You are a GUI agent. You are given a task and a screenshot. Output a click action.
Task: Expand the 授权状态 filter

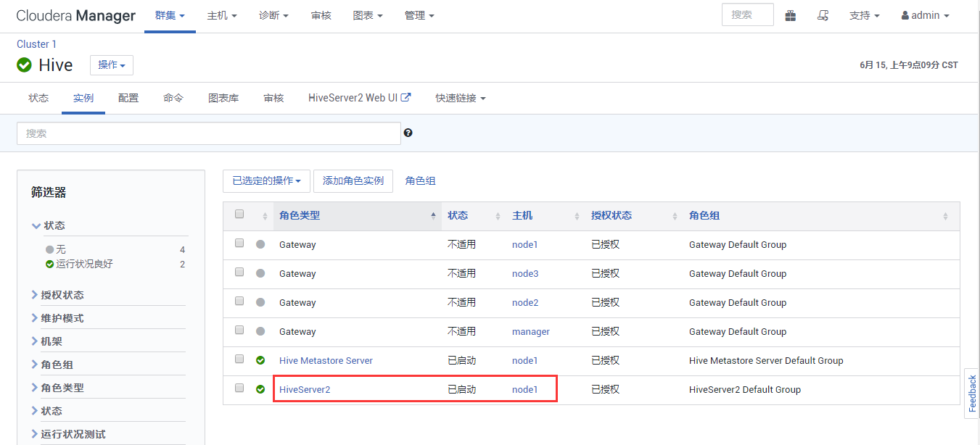click(x=57, y=295)
